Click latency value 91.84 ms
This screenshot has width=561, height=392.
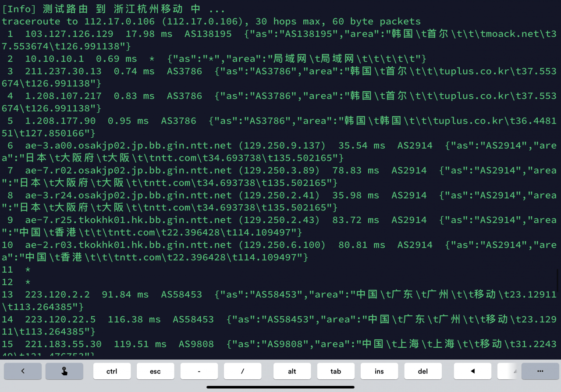(x=125, y=294)
